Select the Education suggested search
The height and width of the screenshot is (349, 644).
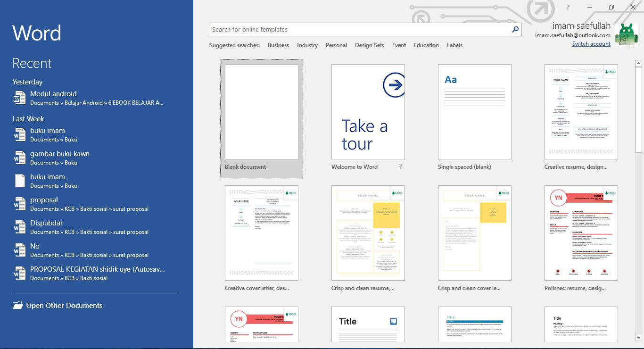click(x=426, y=45)
